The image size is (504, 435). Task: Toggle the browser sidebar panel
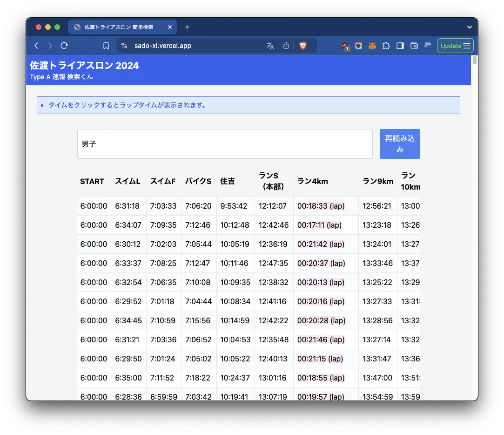point(400,46)
